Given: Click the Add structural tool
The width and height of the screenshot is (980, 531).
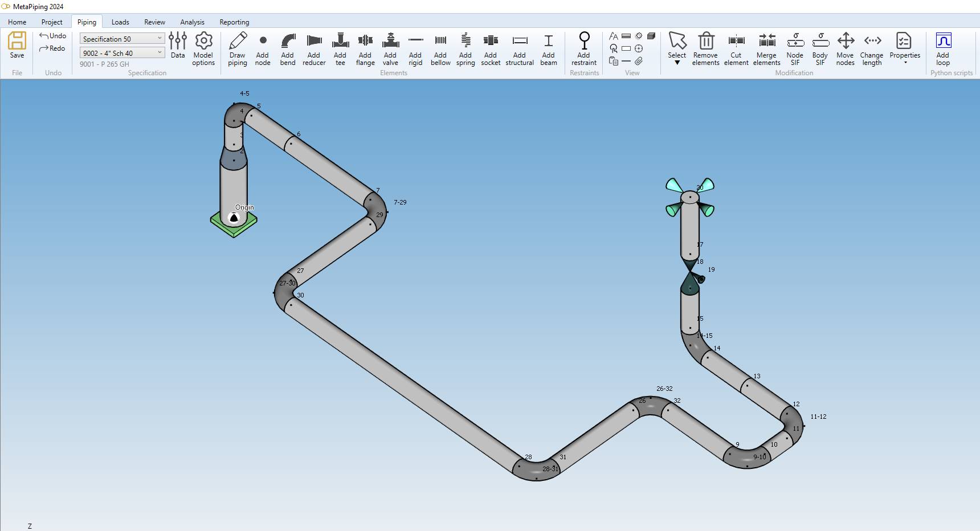Looking at the screenshot, I should [520, 49].
